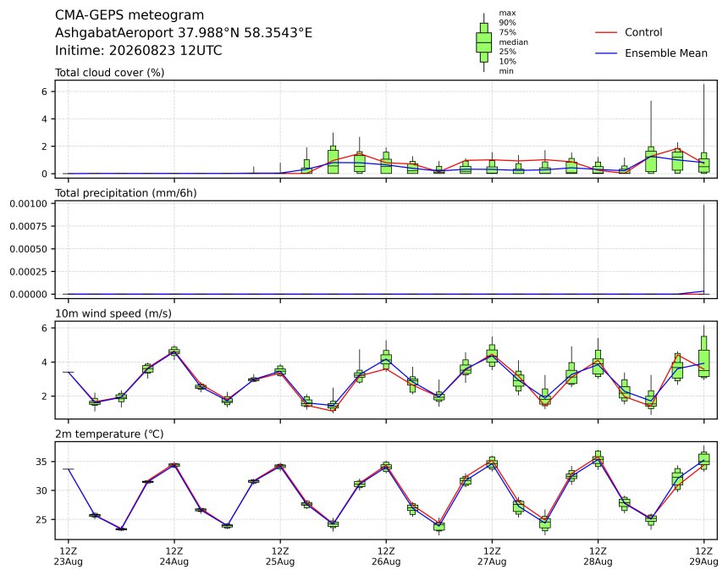Click the 'Total precipitation (mm/6h)' panel title
Image resolution: width=728 pixels, height=576 pixels.
click(126, 193)
